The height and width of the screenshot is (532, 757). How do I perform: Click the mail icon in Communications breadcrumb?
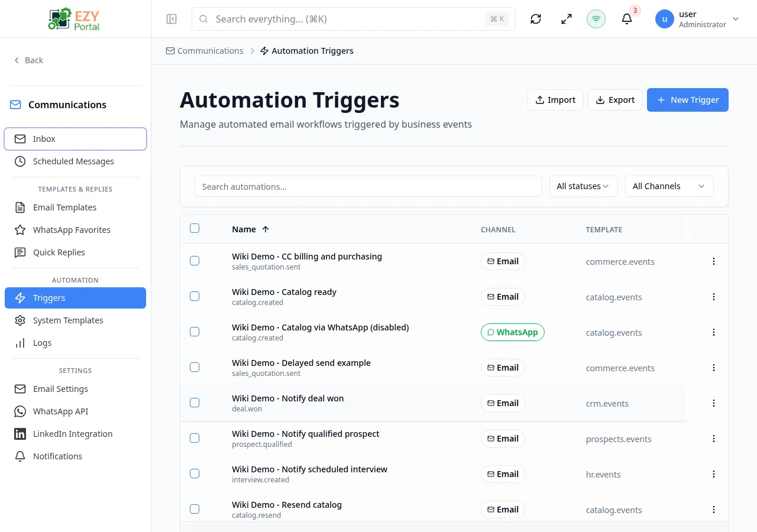point(170,51)
